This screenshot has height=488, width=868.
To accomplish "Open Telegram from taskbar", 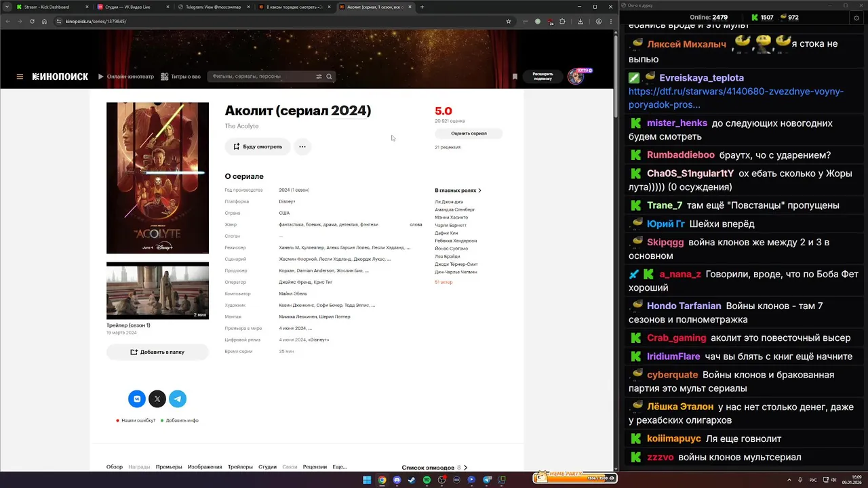I will 486,480.
